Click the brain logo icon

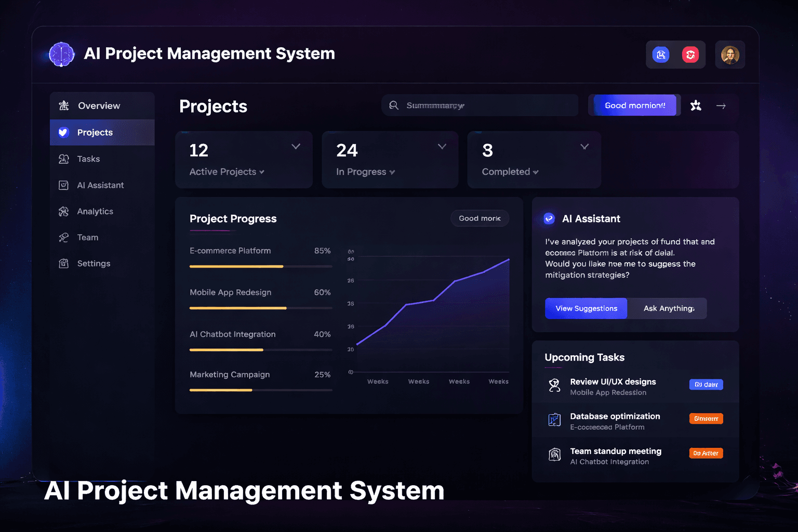point(61,54)
